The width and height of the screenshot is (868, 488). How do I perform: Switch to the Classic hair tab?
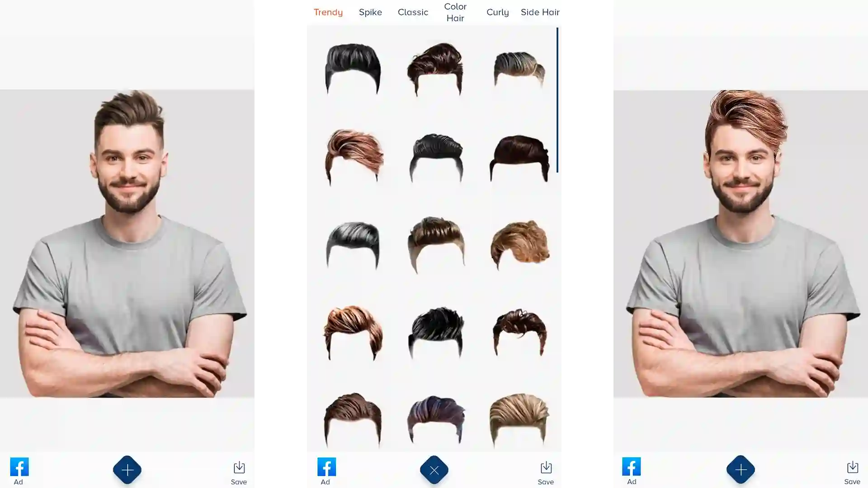pos(413,12)
